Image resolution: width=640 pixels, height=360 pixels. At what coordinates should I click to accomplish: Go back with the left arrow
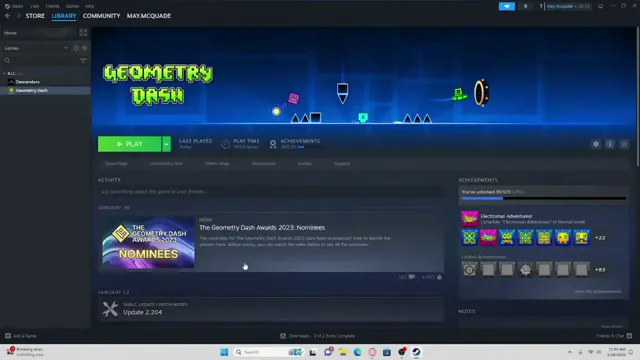tap(8, 16)
